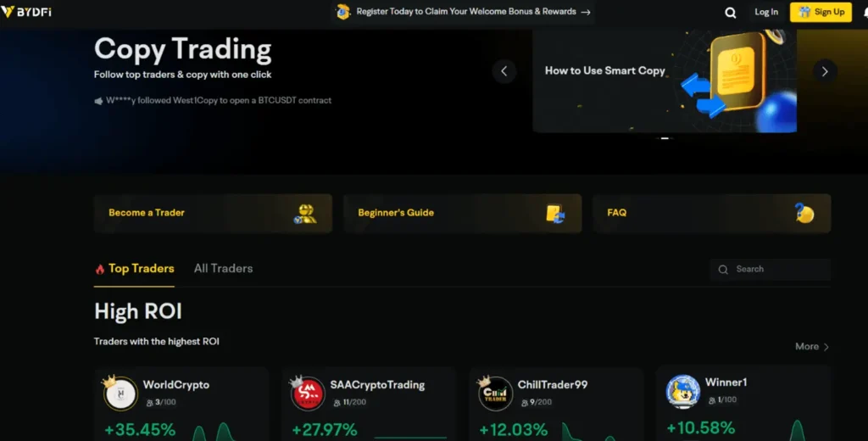Image resolution: width=868 pixels, height=441 pixels.
Task: Click the megaphone announcement icon
Action: [x=98, y=101]
